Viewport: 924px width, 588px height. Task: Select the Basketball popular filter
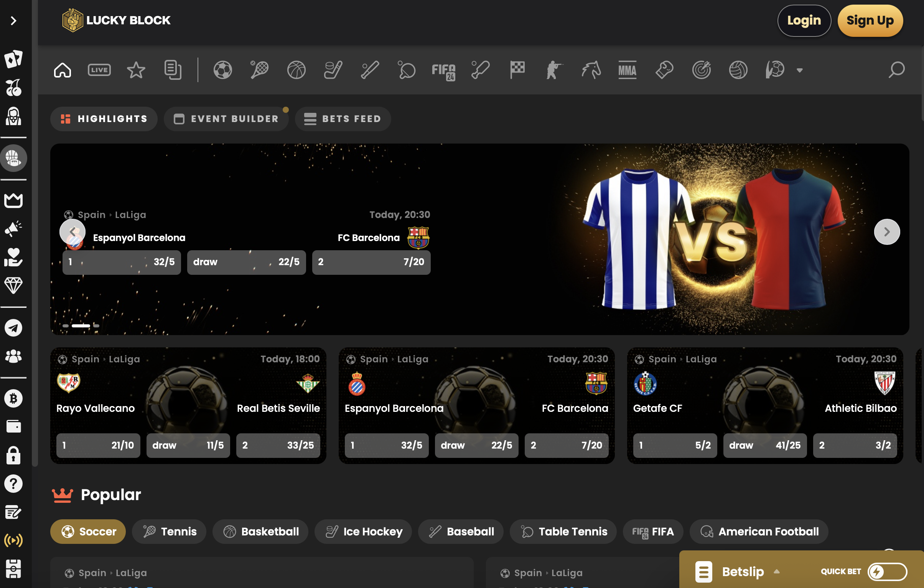(260, 532)
